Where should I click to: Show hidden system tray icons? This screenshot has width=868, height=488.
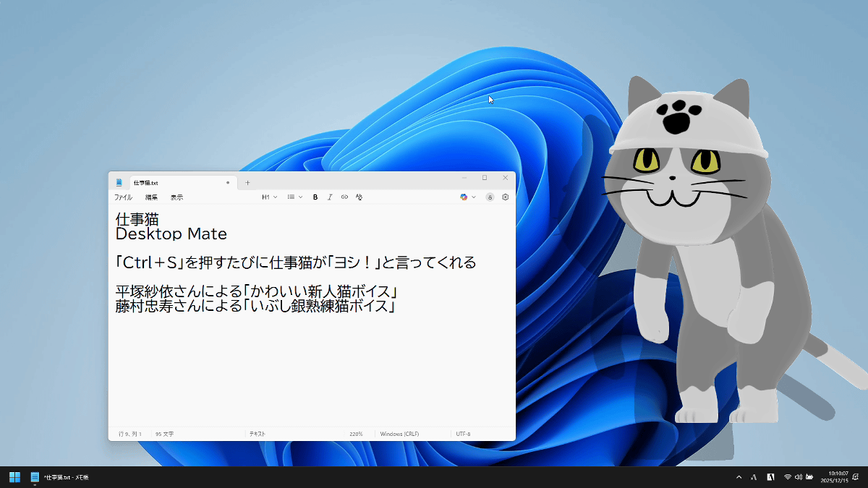coord(739,477)
